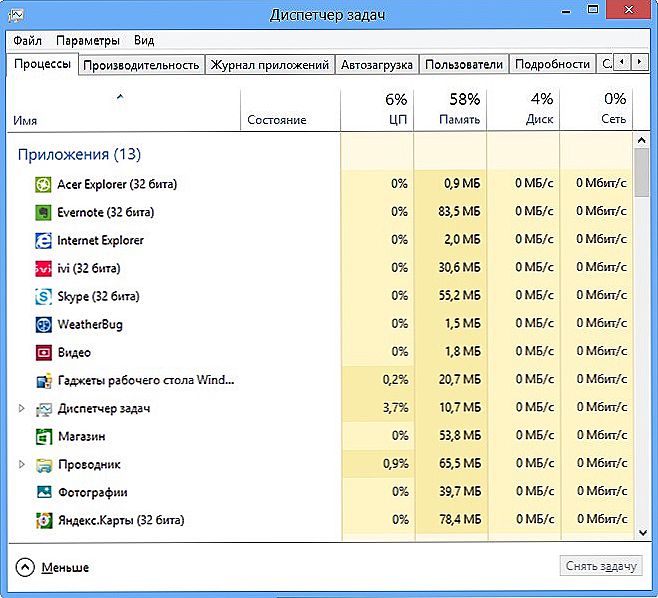Click the Яндекс.Карты icon

point(44,520)
